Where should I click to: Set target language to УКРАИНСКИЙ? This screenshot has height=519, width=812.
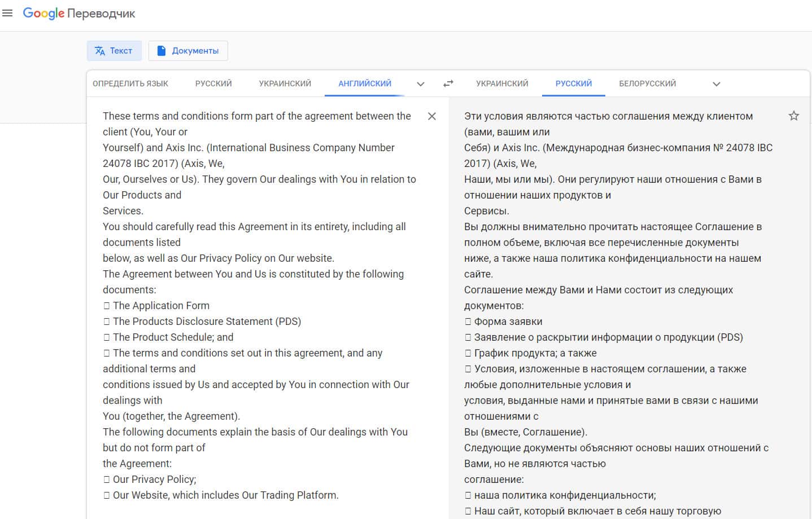pyautogui.click(x=502, y=83)
